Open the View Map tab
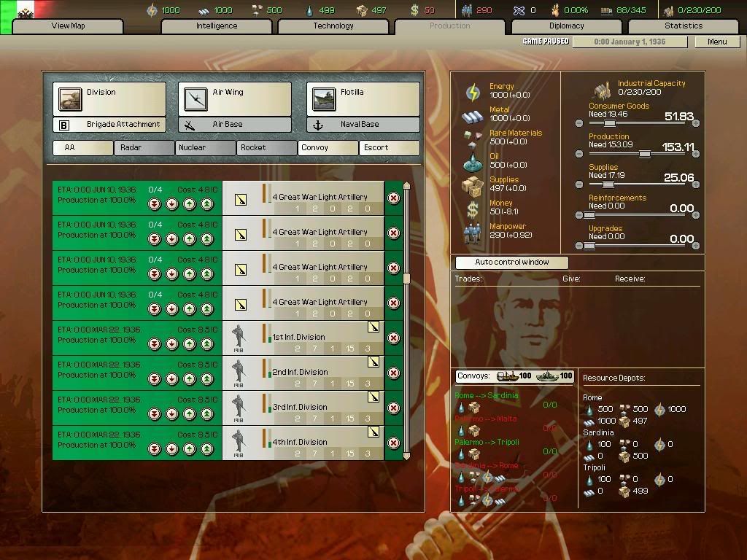The image size is (747, 560). [x=68, y=26]
